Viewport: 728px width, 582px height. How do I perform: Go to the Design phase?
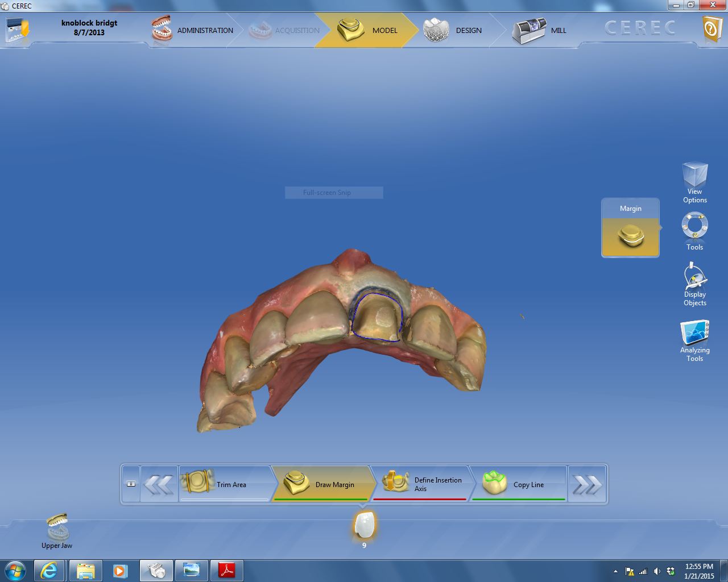[454, 30]
